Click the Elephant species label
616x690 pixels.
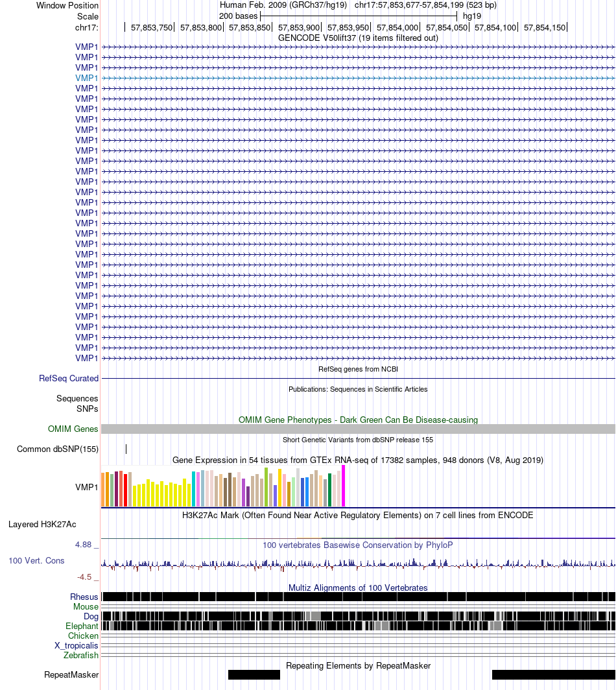[82, 626]
